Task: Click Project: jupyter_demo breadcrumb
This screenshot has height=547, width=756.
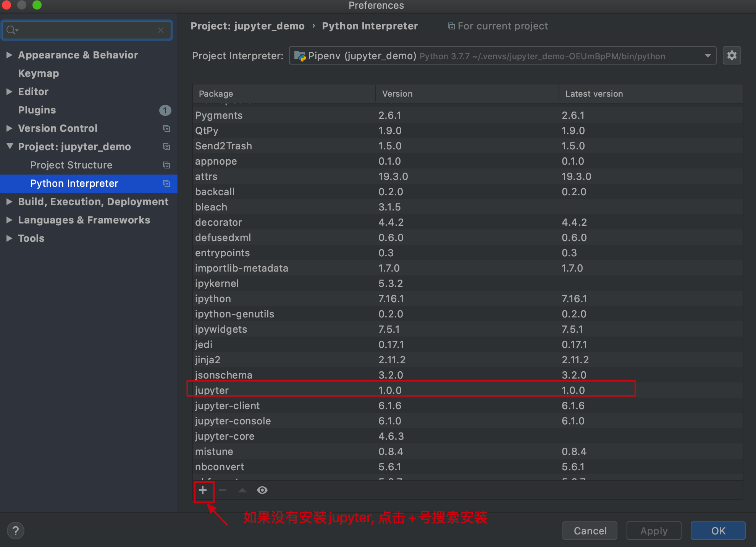Action: (248, 26)
